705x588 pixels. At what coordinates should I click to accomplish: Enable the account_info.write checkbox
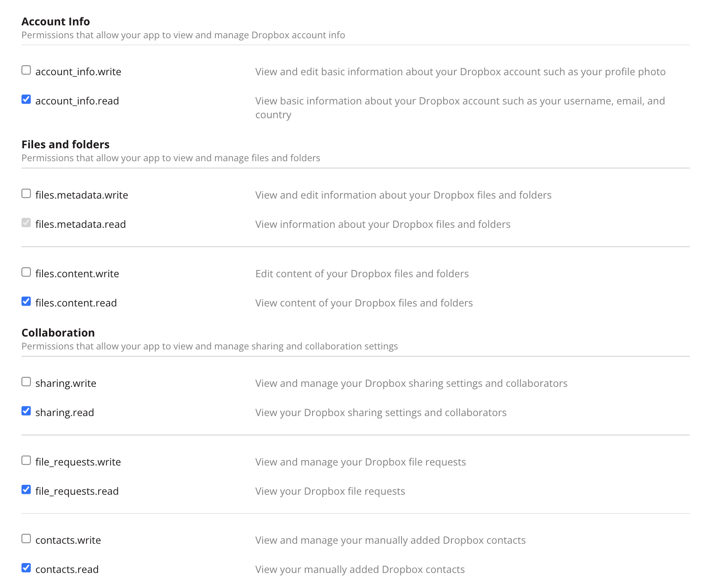(26, 70)
